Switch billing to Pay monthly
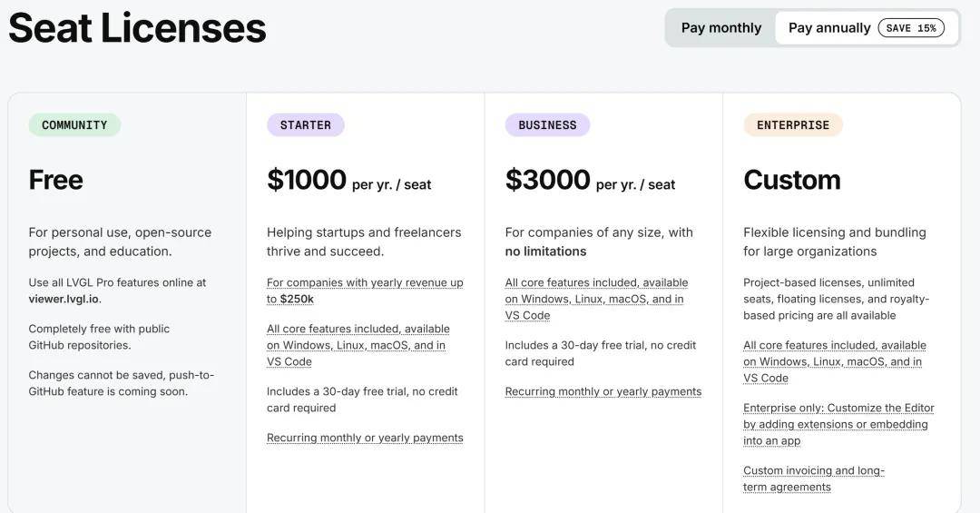Image resolution: width=980 pixels, height=513 pixels. tap(721, 28)
